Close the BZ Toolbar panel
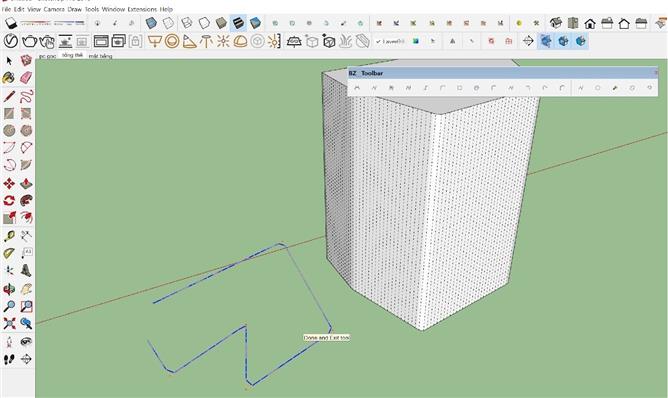 (656, 73)
